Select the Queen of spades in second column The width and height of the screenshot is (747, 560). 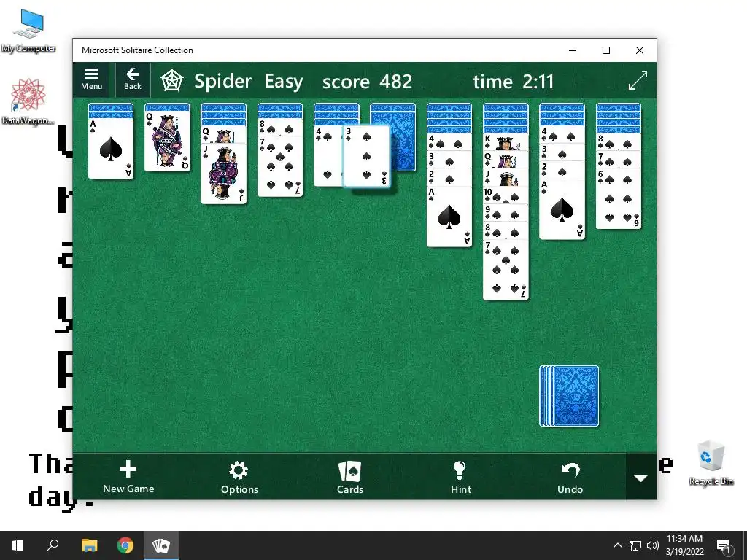(167, 141)
